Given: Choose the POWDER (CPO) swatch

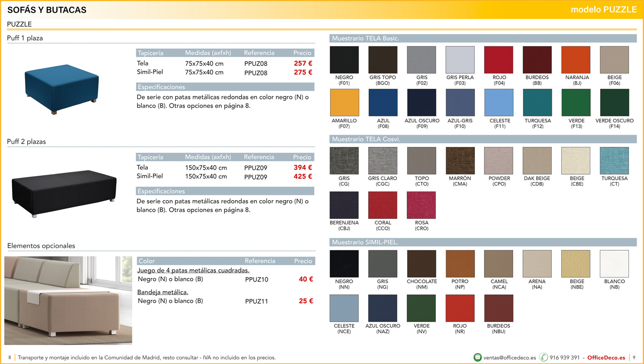Looking at the screenshot, I should pos(499,161).
